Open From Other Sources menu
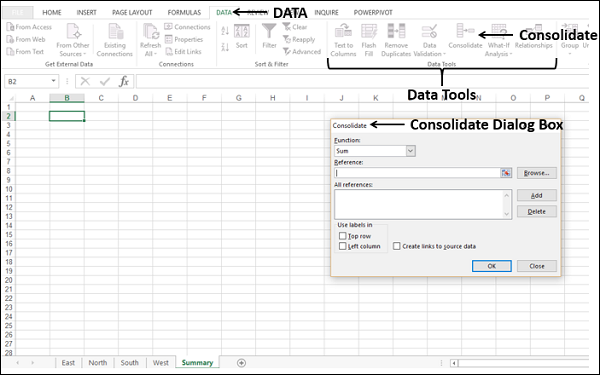The height and width of the screenshot is (375, 600). [x=73, y=40]
